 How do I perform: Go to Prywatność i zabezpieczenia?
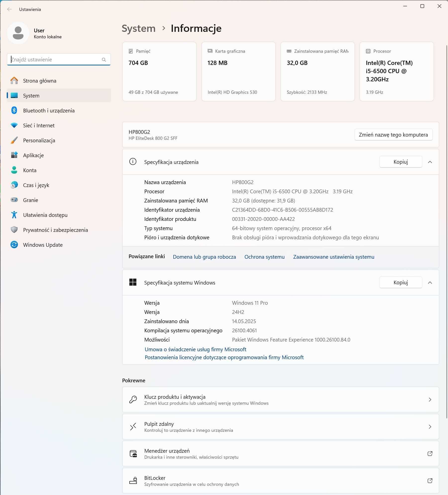pos(59,230)
